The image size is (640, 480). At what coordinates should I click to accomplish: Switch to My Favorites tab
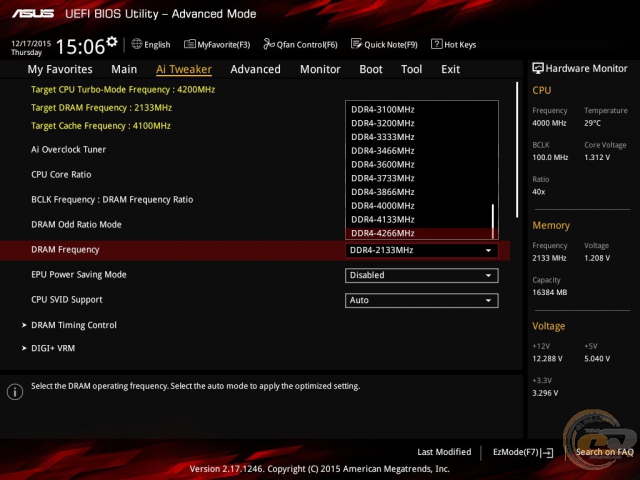[x=60, y=69]
